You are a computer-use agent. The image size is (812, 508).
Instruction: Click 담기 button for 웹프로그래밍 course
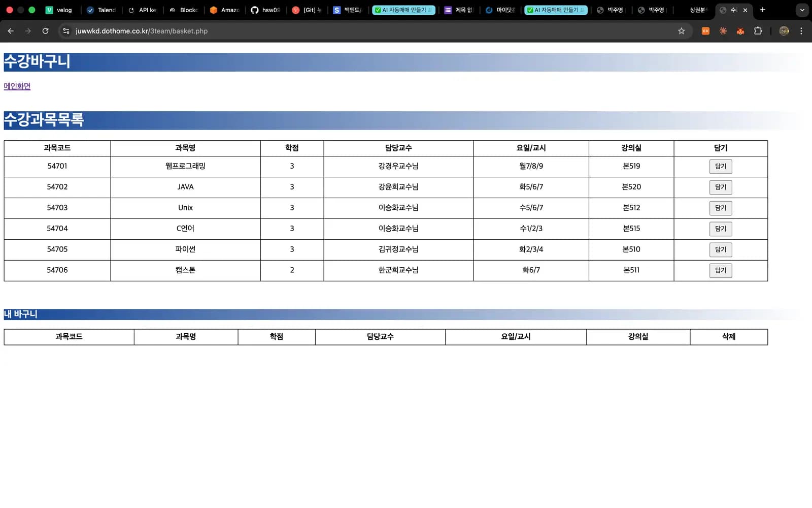point(721,167)
